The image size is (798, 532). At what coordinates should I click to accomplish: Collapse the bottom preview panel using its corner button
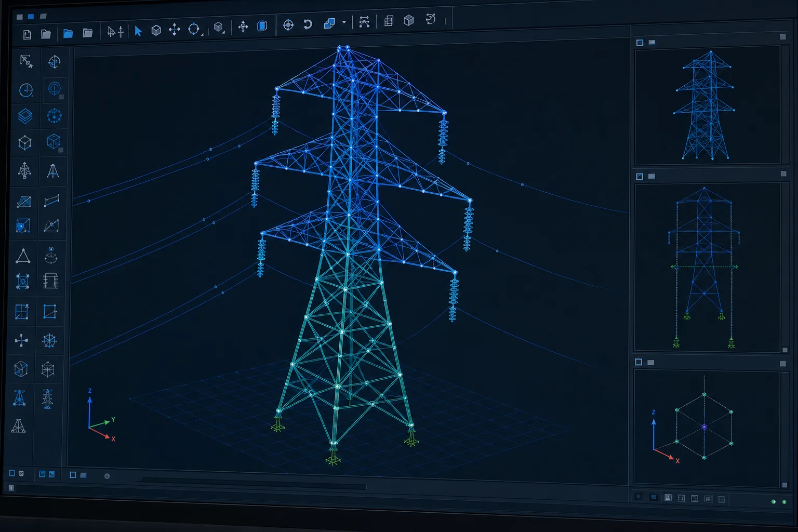(x=783, y=364)
